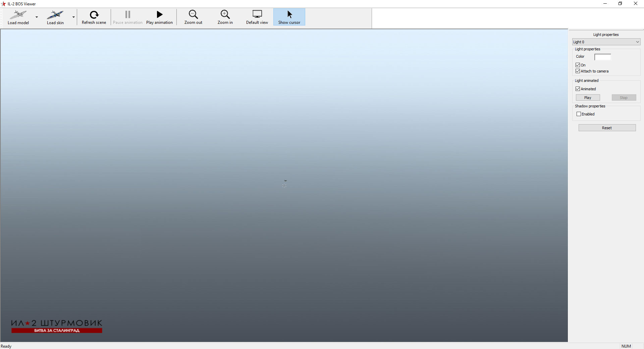The height and width of the screenshot is (349, 644).
Task: Refresh the scene
Action: click(x=94, y=17)
